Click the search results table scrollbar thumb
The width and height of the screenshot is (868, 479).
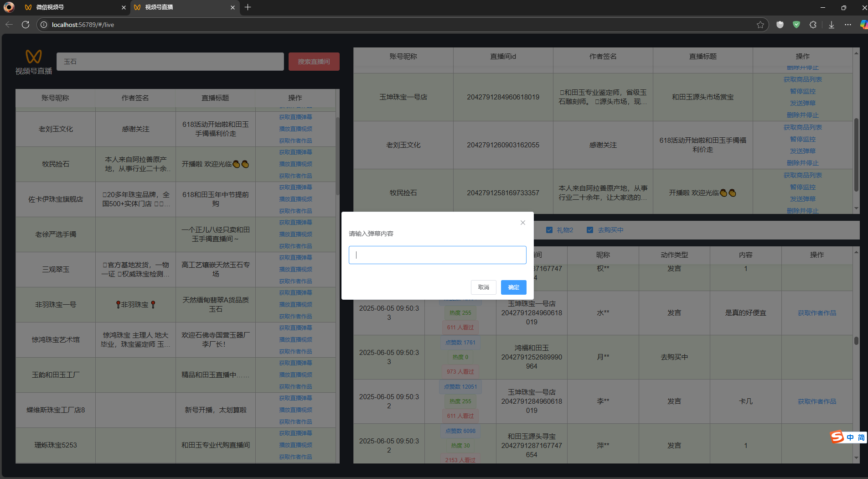coord(337,156)
